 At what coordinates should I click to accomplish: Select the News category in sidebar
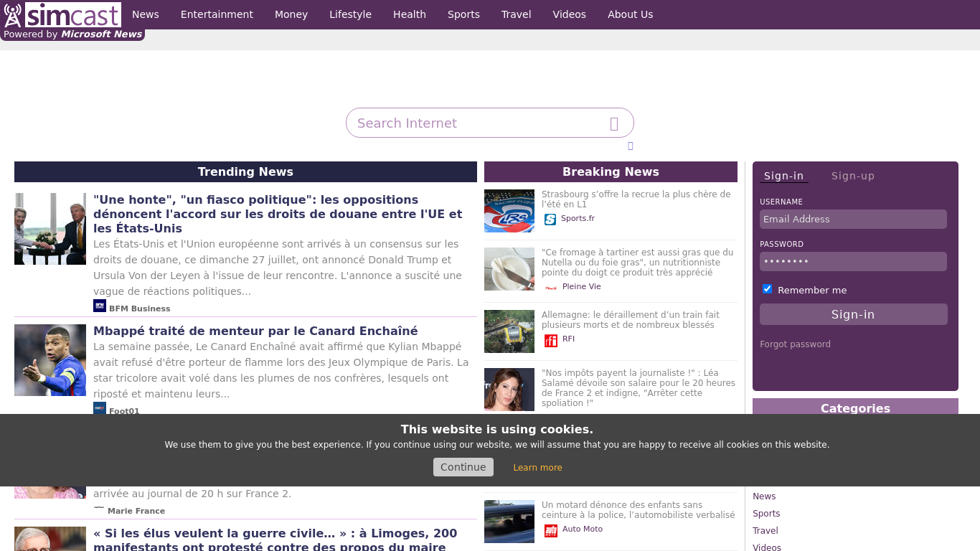(x=764, y=496)
